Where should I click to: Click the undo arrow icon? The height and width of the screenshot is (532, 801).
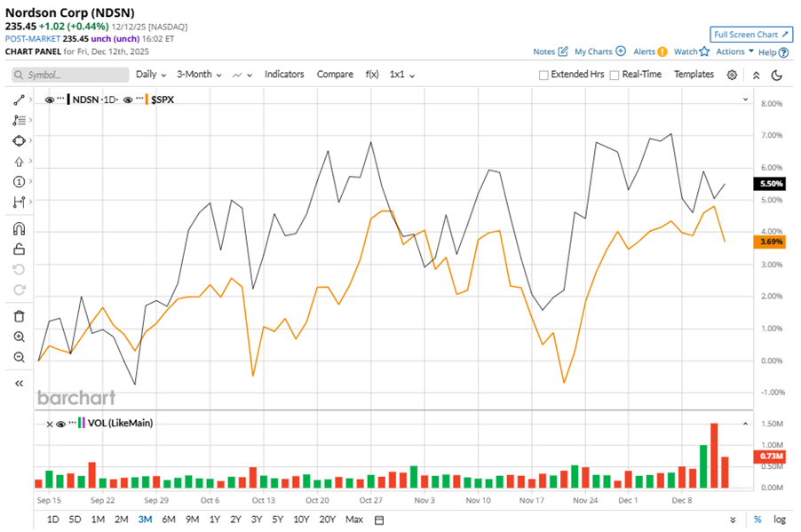pyautogui.click(x=19, y=269)
